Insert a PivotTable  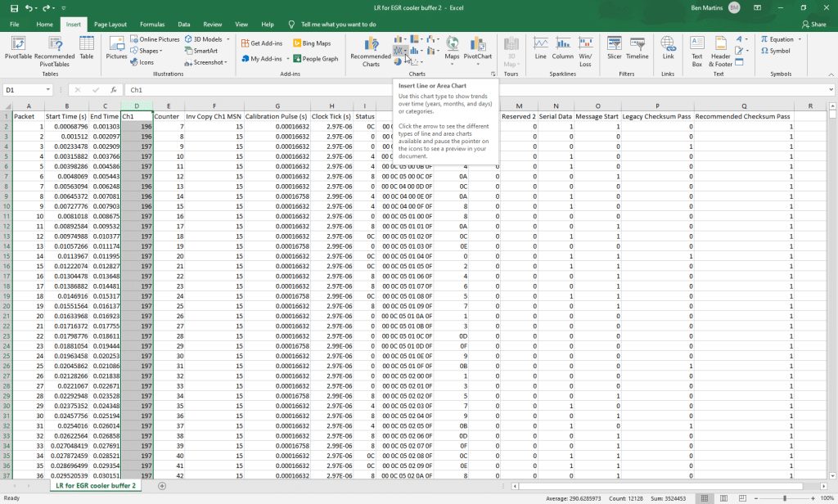pyautogui.click(x=18, y=48)
